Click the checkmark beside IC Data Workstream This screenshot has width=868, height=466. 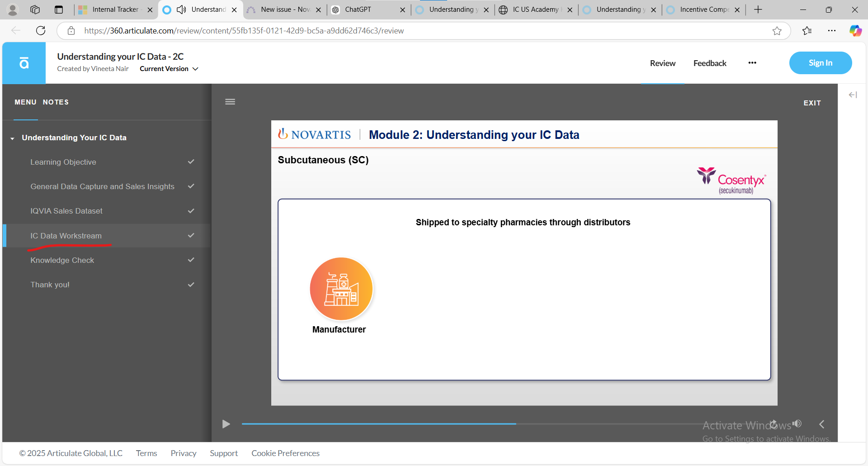191,235
